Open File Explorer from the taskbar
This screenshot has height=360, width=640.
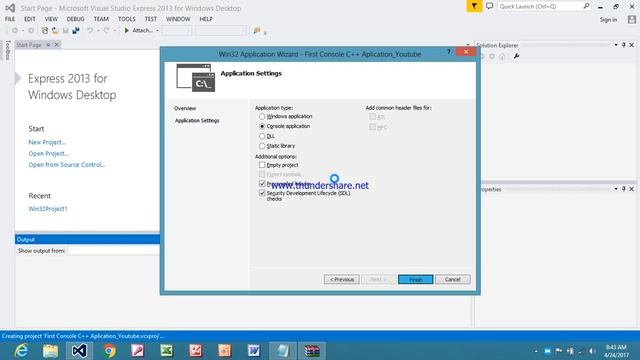50,351
